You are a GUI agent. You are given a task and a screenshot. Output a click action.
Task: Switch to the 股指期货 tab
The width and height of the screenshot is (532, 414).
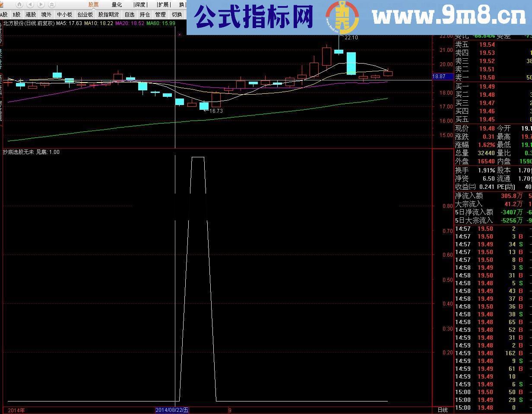(x=108, y=14)
